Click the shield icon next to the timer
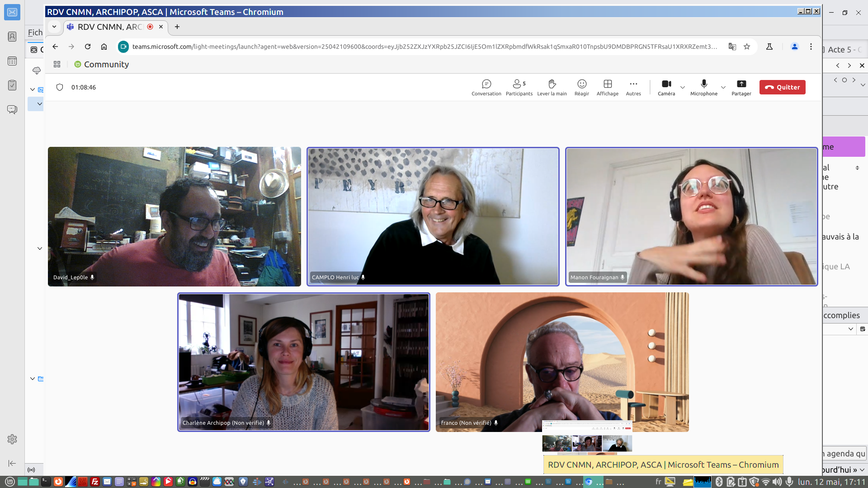 click(60, 87)
